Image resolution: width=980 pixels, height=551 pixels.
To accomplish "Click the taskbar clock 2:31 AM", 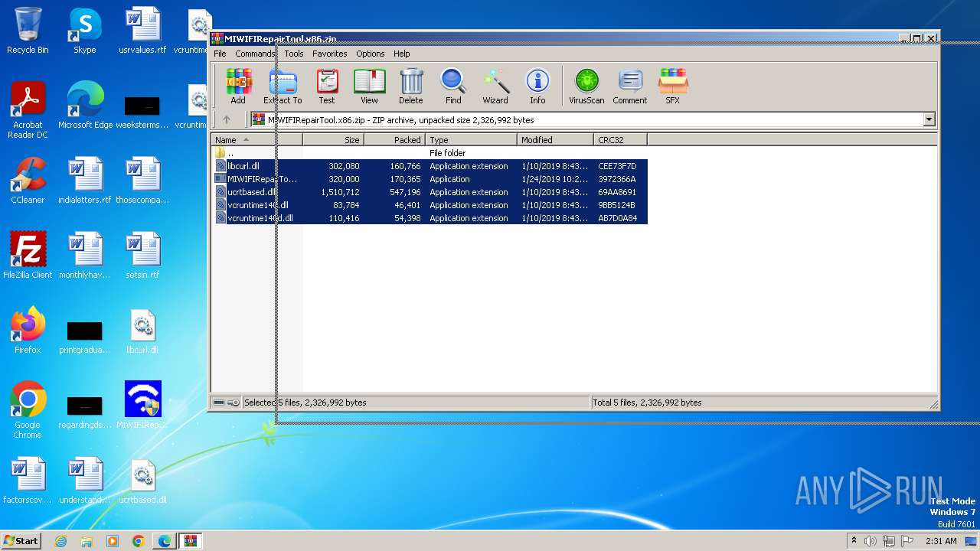I will [941, 541].
